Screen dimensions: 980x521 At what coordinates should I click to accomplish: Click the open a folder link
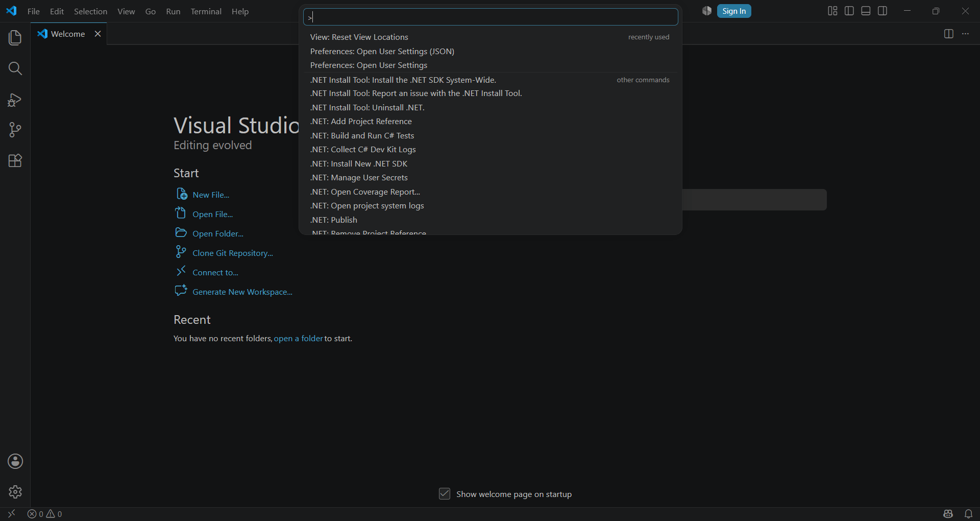click(298, 338)
